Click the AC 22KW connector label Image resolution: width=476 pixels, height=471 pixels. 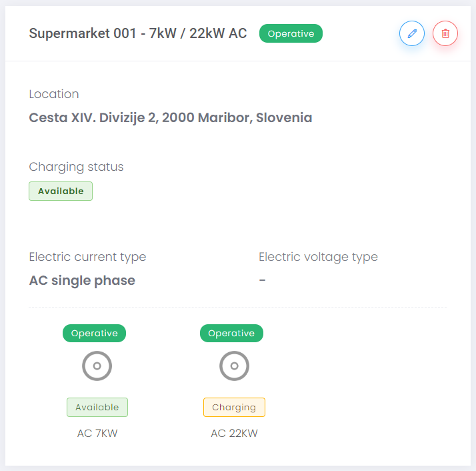coord(234,433)
